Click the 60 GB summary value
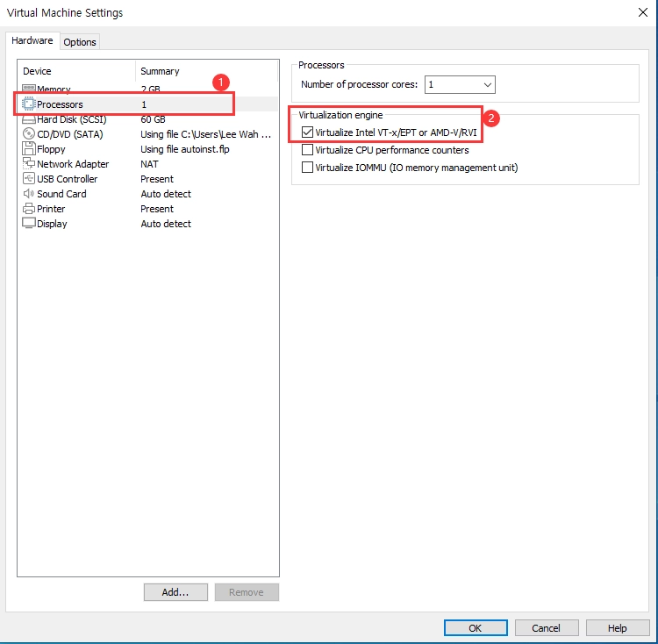 [x=154, y=119]
